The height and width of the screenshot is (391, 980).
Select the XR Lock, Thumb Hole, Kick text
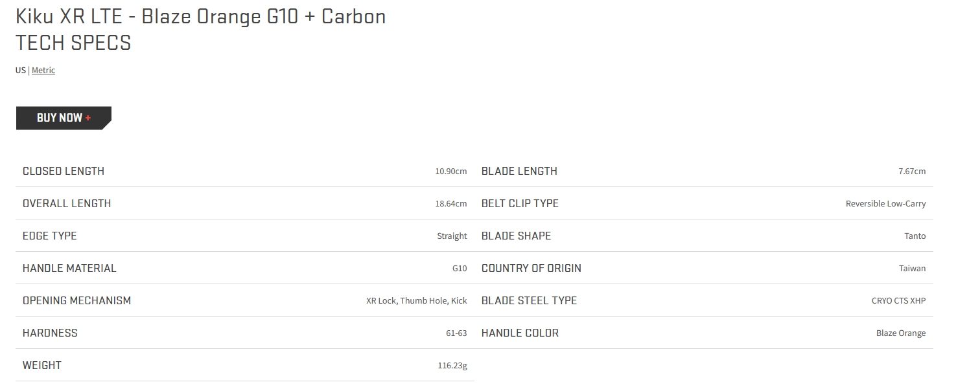pos(417,301)
